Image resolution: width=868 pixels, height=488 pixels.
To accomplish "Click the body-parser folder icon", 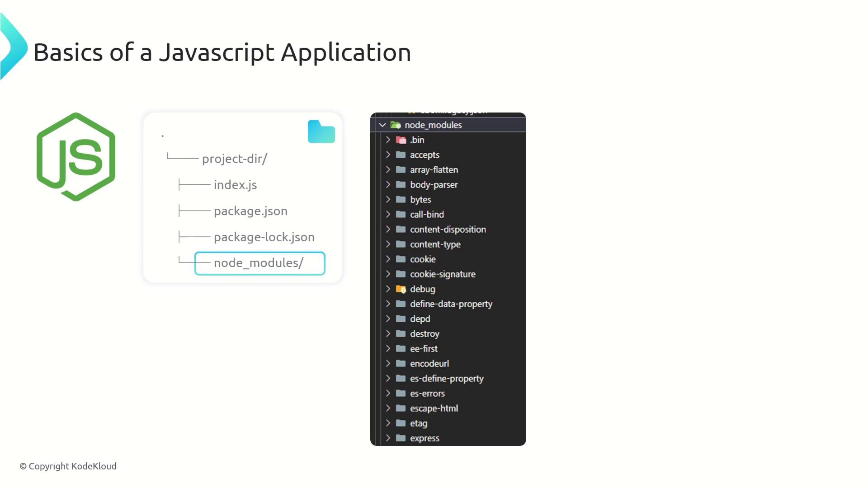I will (401, 184).
